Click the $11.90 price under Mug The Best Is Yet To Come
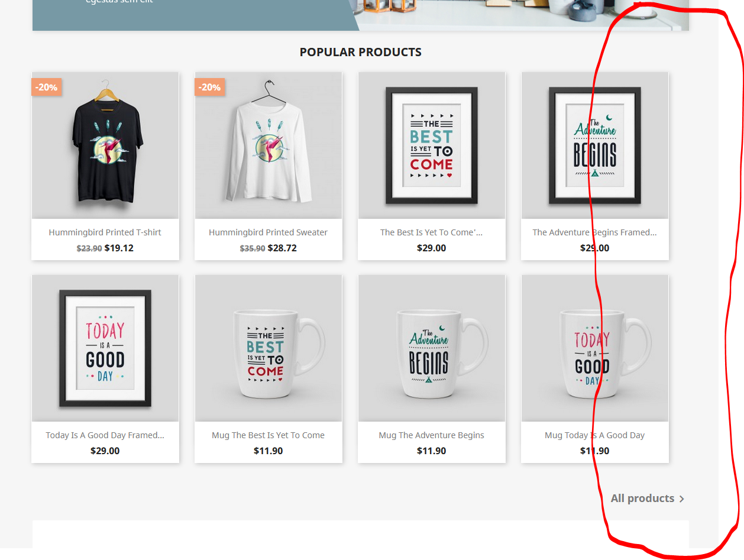This screenshot has height=560, width=744. [x=269, y=451]
